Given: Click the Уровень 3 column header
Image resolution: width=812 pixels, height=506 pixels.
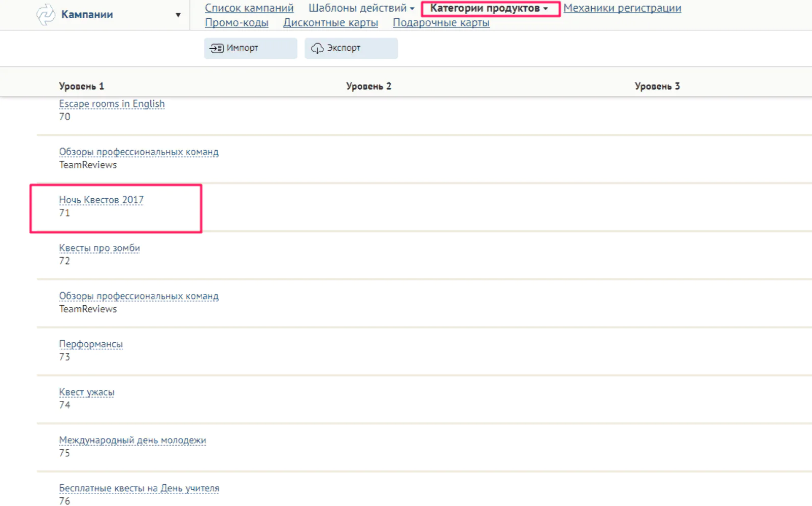Looking at the screenshot, I should (657, 86).
